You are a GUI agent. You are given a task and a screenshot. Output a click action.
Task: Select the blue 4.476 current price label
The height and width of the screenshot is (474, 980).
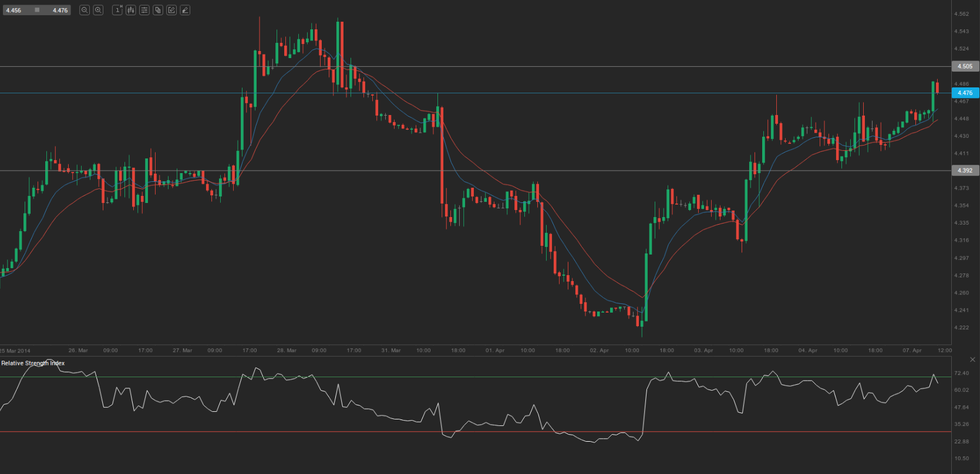point(965,93)
